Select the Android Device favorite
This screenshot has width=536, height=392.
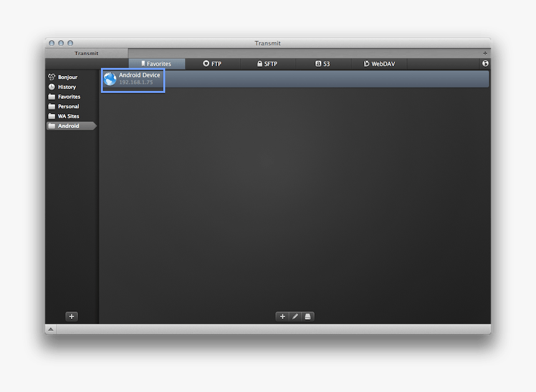click(295, 79)
